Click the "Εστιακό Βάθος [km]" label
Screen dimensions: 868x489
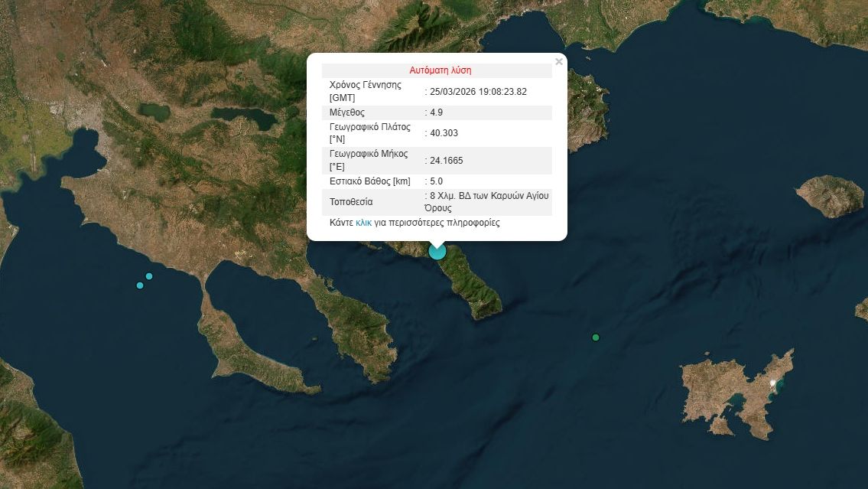(x=370, y=181)
